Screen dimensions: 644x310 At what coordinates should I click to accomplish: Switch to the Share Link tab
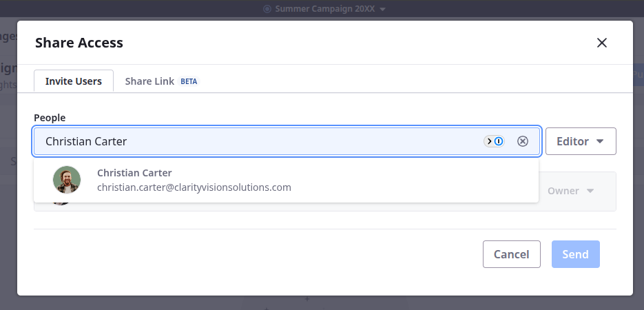coord(149,81)
